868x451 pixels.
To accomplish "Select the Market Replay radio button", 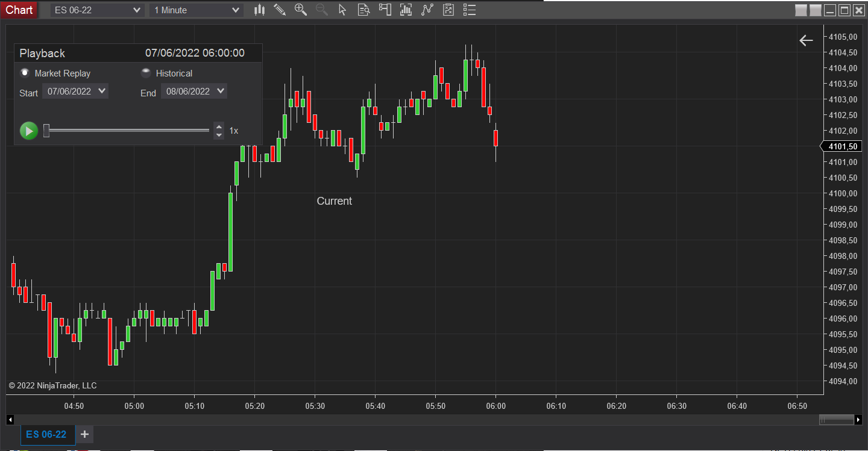I will click(x=25, y=73).
